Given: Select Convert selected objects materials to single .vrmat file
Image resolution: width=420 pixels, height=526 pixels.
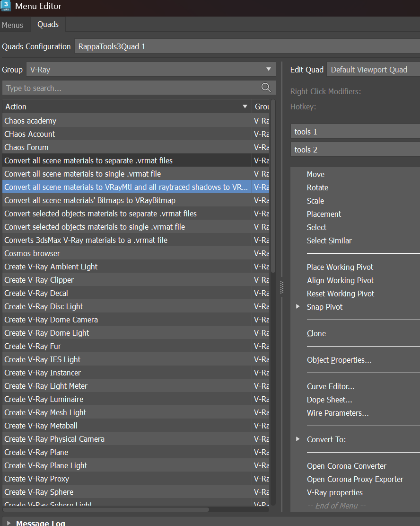Looking at the screenshot, I should coord(136,227).
